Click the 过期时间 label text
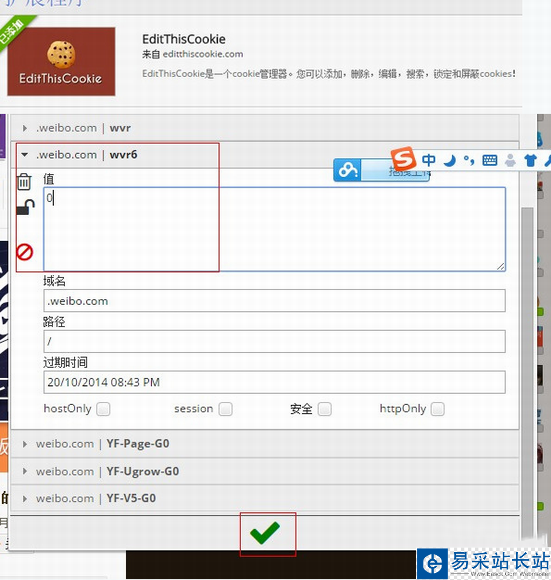 (65, 362)
